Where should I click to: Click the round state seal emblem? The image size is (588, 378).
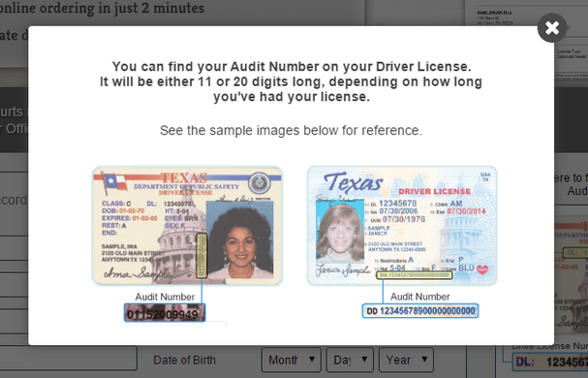pos(259,183)
